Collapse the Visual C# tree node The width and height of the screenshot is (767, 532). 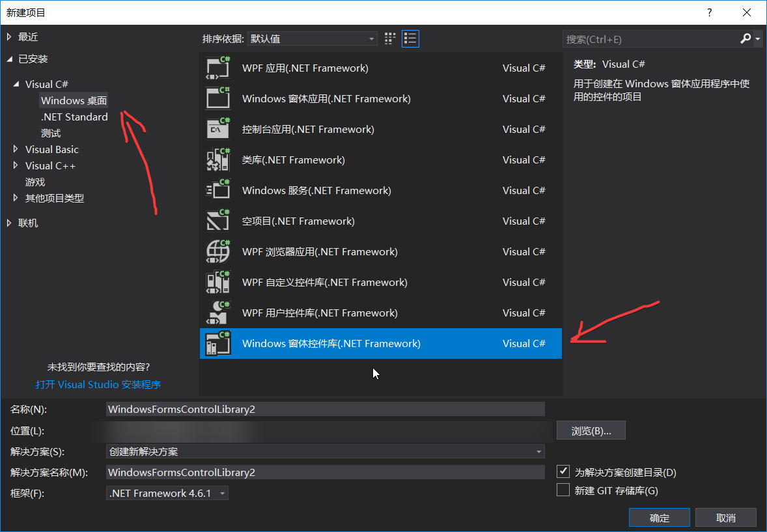click(16, 84)
